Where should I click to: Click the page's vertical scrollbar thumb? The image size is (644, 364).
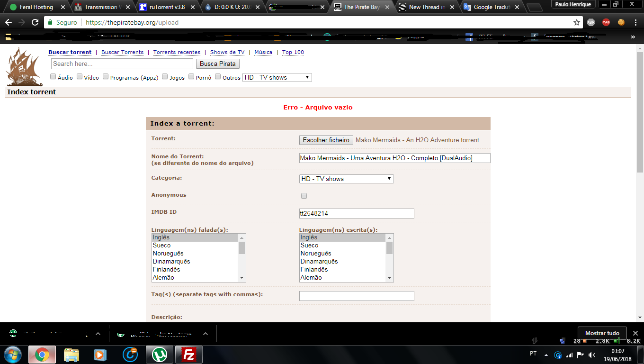(640, 109)
